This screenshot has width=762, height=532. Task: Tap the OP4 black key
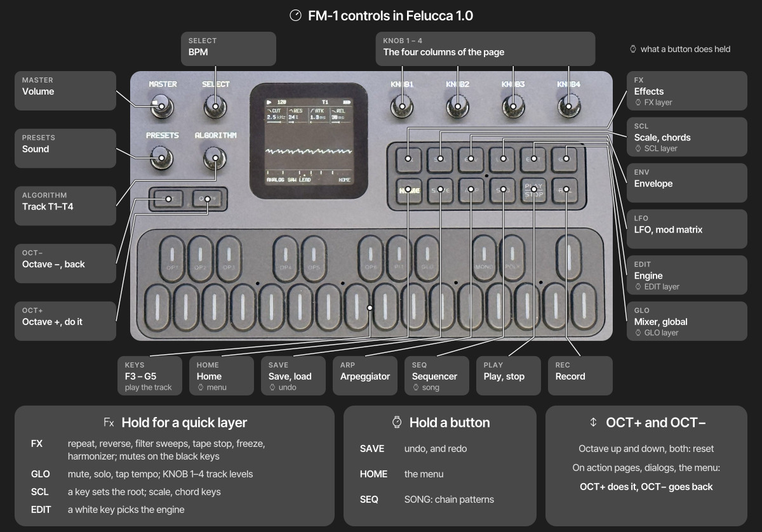(x=286, y=258)
